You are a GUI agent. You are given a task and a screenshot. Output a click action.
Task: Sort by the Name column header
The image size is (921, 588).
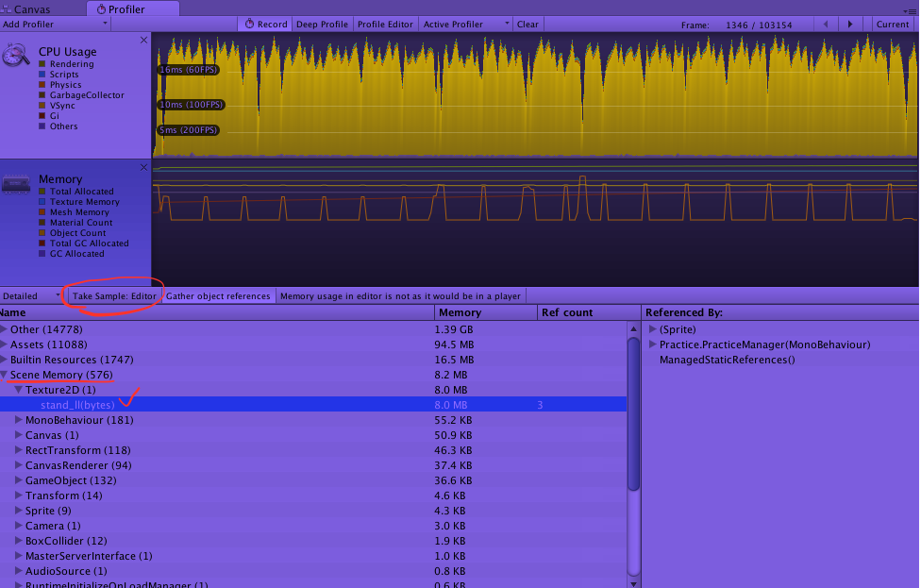(x=217, y=312)
